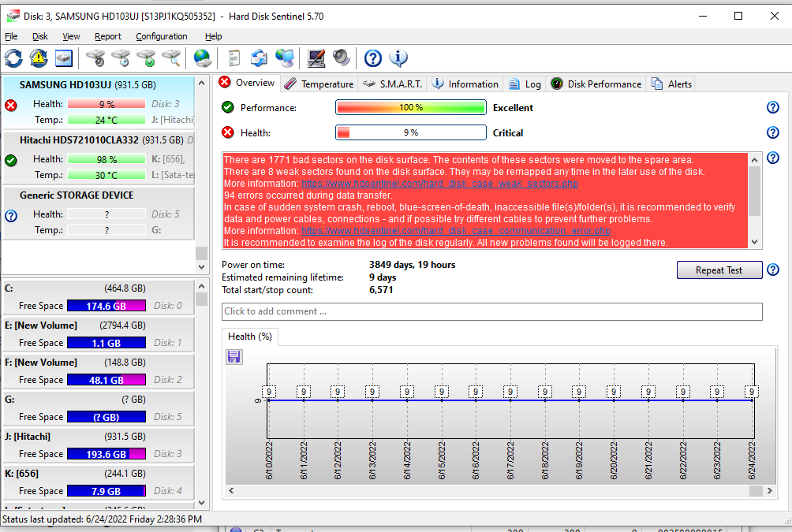Image resolution: width=792 pixels, height=532 pixels.
Task: Click the notepad report toolbar icon
Action: coord(233,58)
